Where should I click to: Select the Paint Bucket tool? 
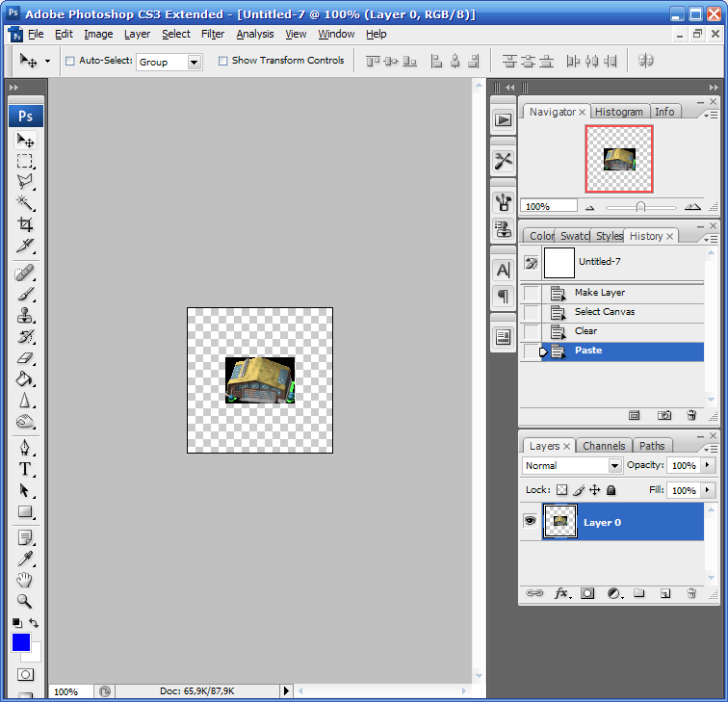pos(25,379)
